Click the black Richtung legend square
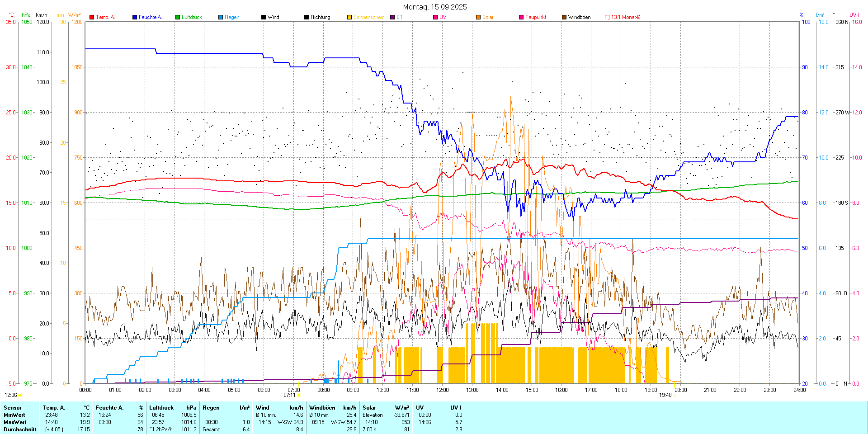 (307, 17)
